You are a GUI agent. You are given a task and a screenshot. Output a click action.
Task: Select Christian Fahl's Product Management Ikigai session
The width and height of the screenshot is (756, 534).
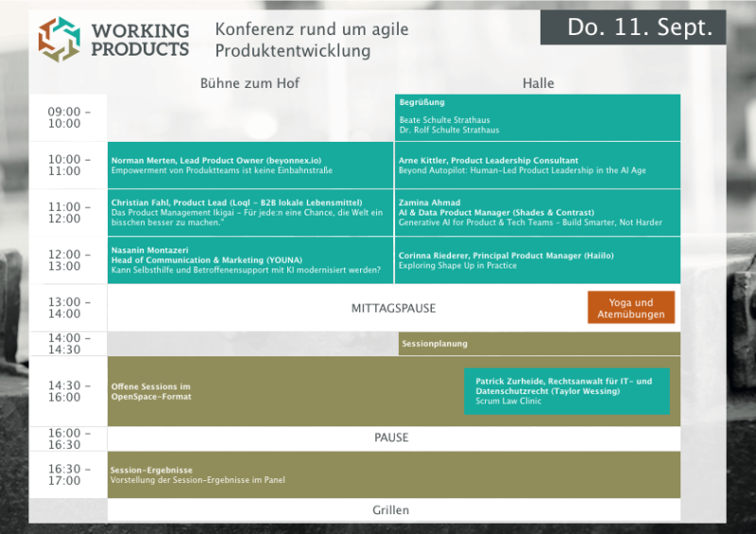pyautogui.click(x=250, y=213)
